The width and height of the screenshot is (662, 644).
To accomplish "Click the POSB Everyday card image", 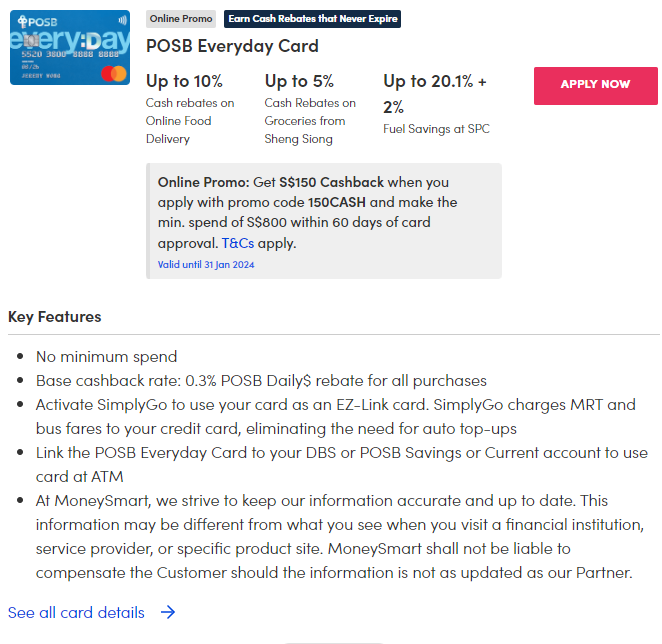I will (x=69, y=48).
